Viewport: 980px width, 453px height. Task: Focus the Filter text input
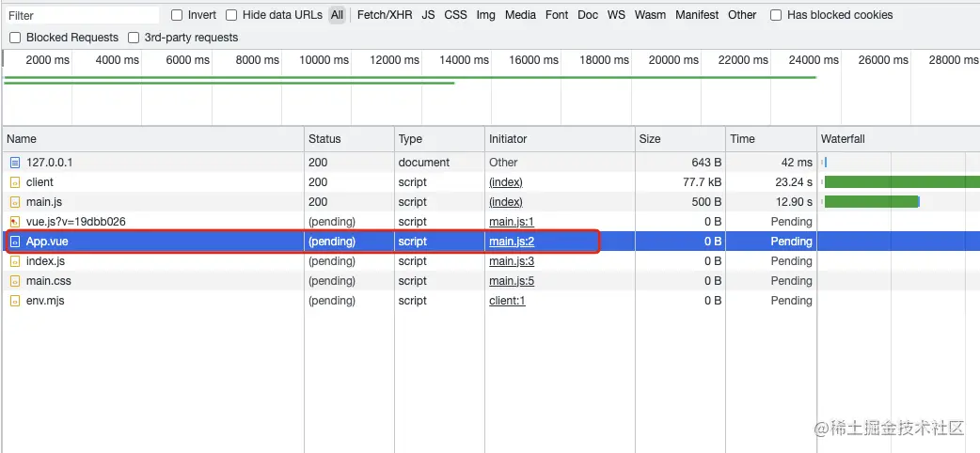[x=83, y=15]
